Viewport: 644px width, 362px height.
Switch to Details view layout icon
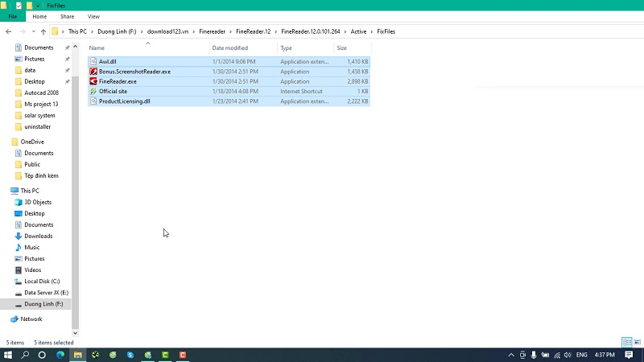pos(627,342)
